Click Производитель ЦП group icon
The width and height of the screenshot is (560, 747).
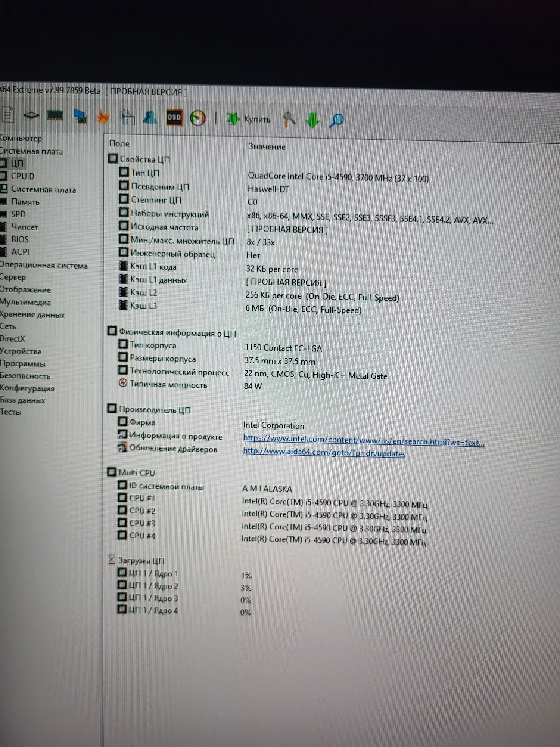tap(112, 409)
